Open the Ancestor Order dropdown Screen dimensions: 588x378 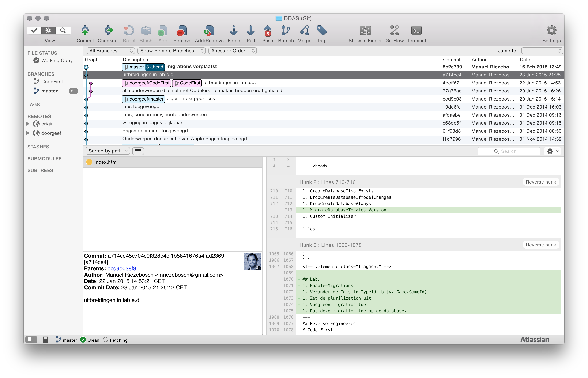tap(232, 51)
